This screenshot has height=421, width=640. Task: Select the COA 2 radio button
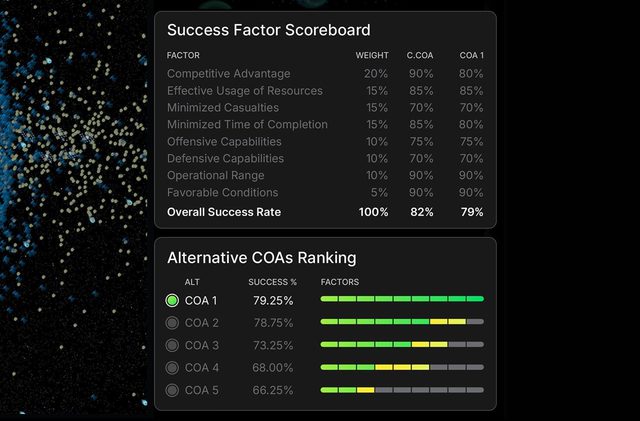click(x=172, y=323)
